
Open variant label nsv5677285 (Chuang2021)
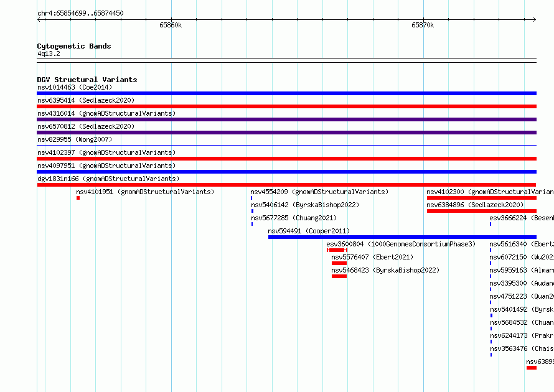pos(294,218)
